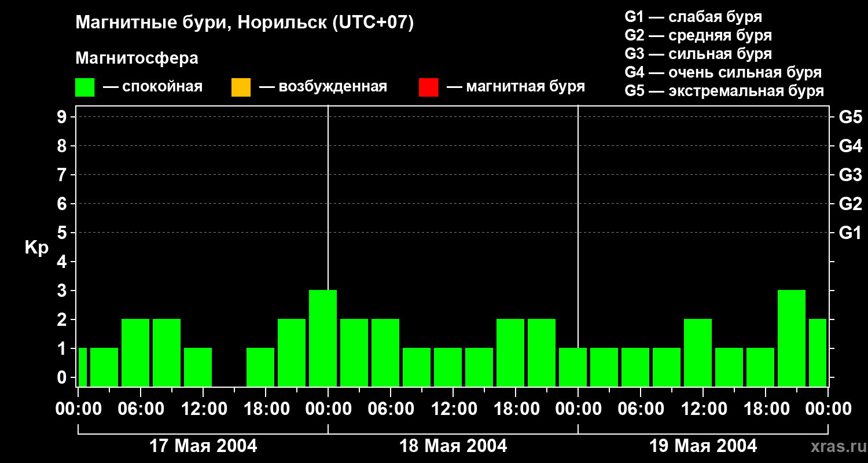Click the '18 Мая 2004' date label
The image size is (868, 463).
(453, 446)
